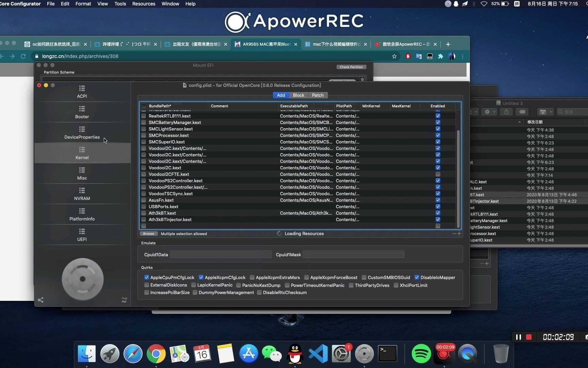Click the Browse button below the kext list
Screen dimensions: 588x368
tap(148, 234)
